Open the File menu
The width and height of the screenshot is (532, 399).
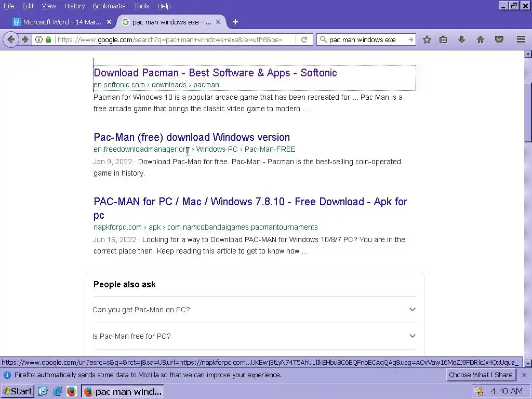pos(9,6)
